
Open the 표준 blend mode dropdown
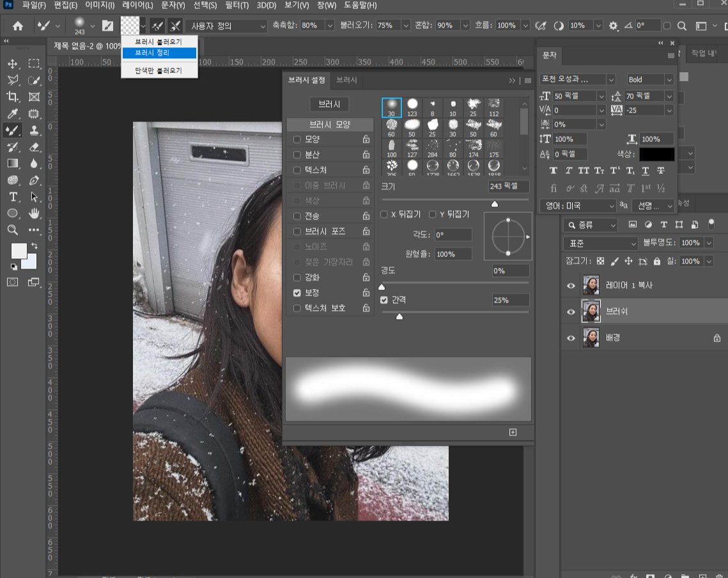601,244
